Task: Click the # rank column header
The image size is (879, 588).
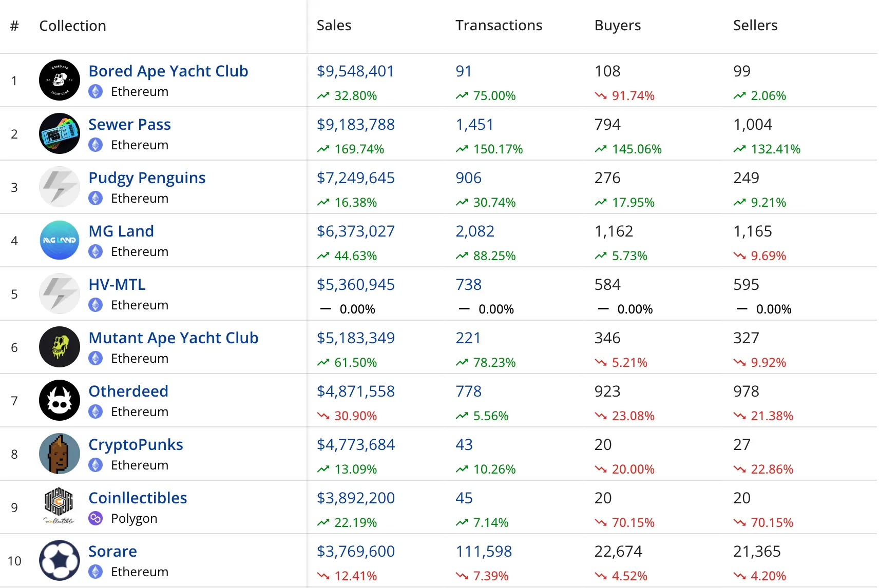Action: tap(14, 26)
